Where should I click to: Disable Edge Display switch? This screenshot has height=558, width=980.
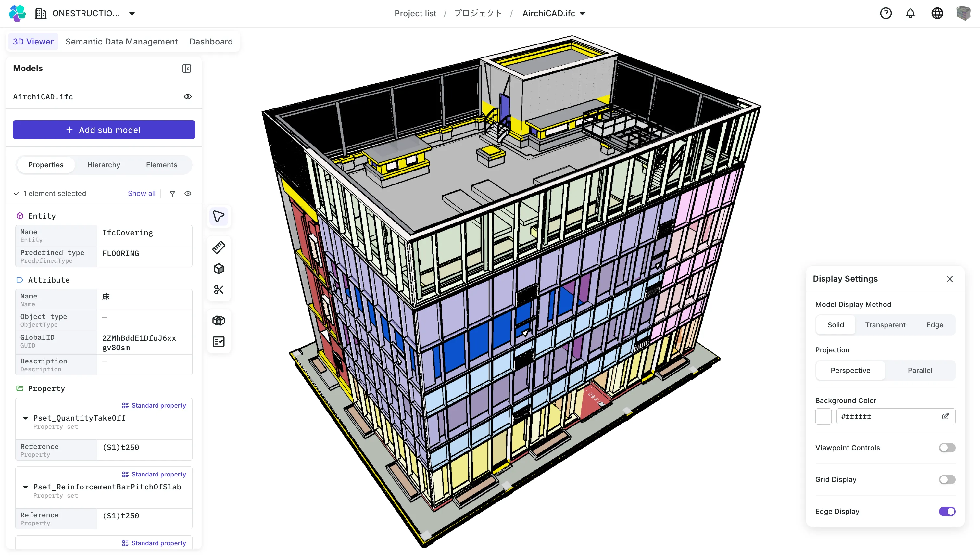[x=947, y=511]
